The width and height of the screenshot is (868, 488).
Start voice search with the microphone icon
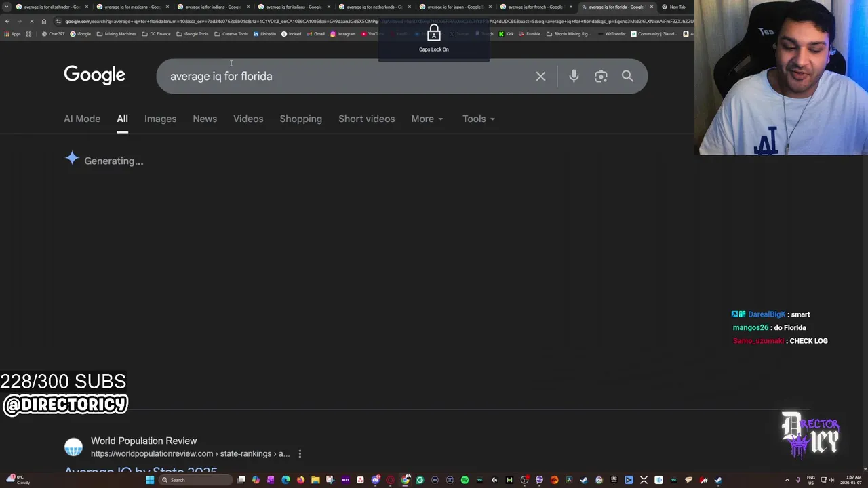coord(574,77)
